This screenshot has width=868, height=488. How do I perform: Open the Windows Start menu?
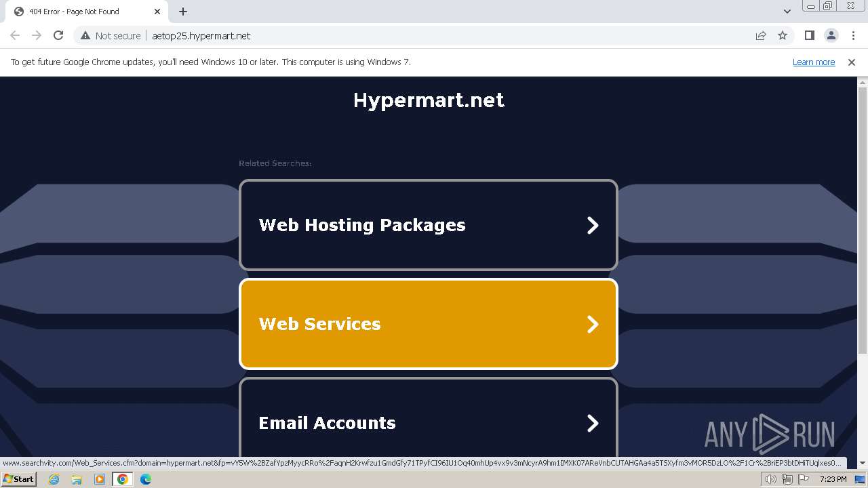[18, 479]
